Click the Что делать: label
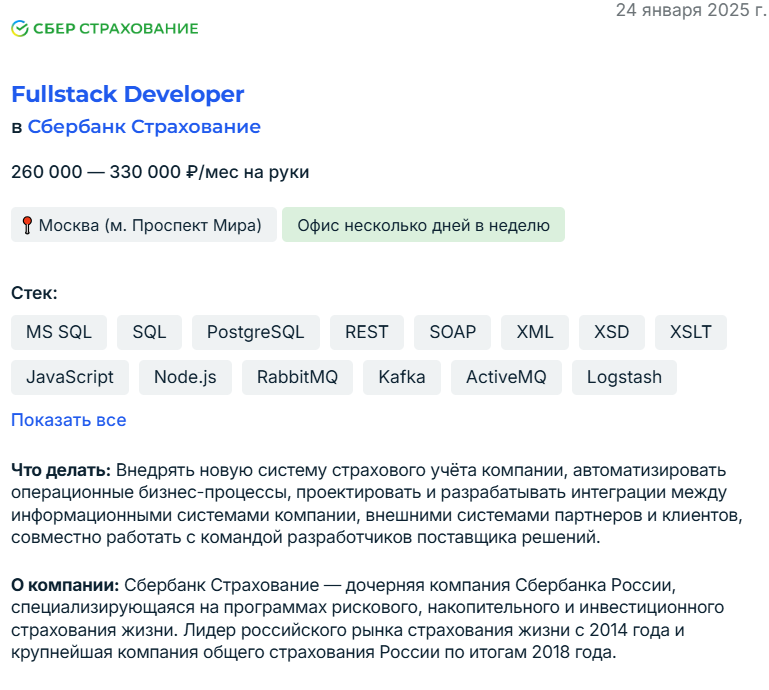Viewport: 769px width, 690px height. (x=61, y=470)
